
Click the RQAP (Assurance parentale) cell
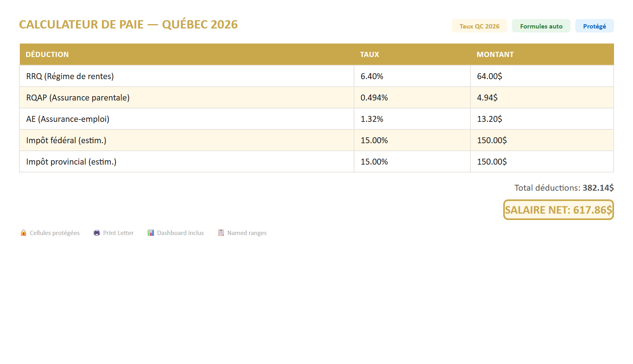coord(187,97)
